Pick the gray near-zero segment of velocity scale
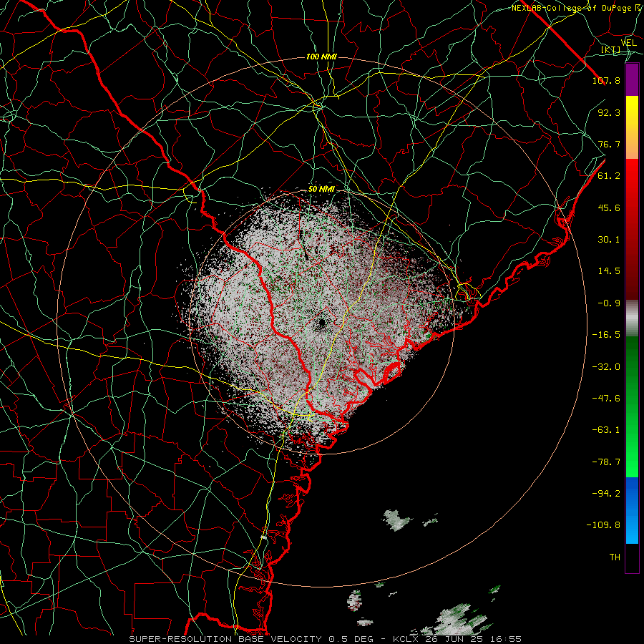644x644 pixels. [632, 318]
